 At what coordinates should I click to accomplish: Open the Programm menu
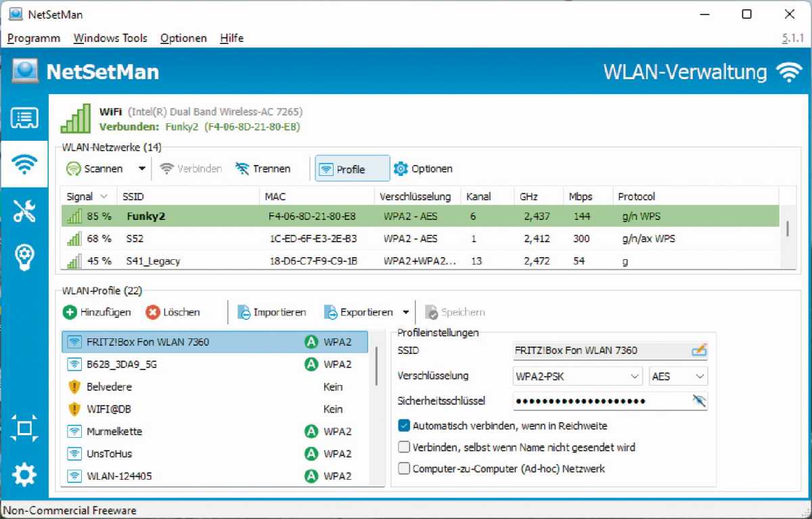(34, 38)
